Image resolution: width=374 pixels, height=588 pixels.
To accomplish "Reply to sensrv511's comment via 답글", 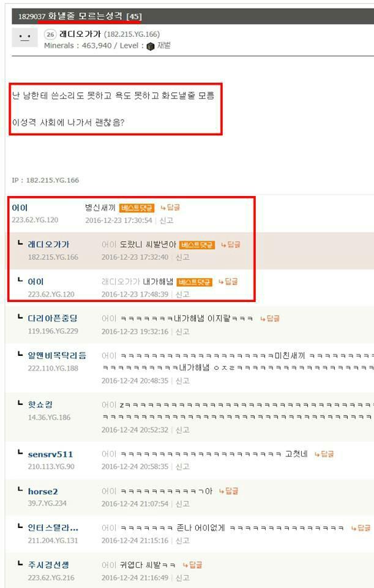I will tap(324, 454).
